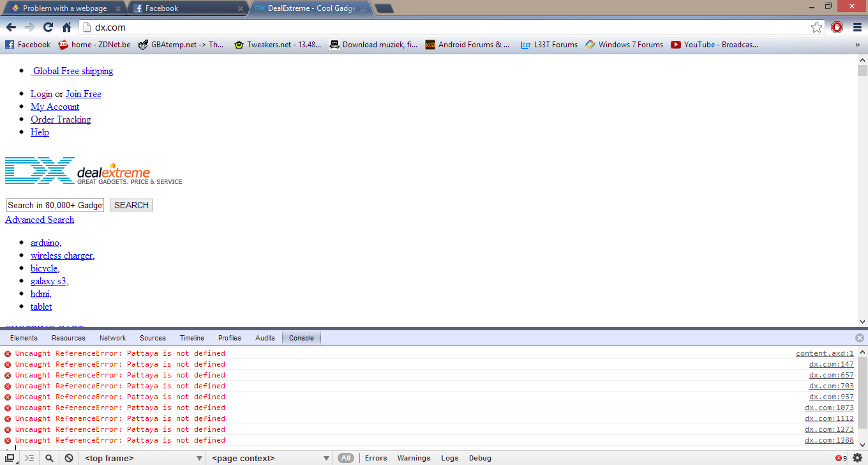This screenshot has width=868, height=465.
Task: Open the Windows 7 Forums bookmark
Action: (x=624, y=45)
